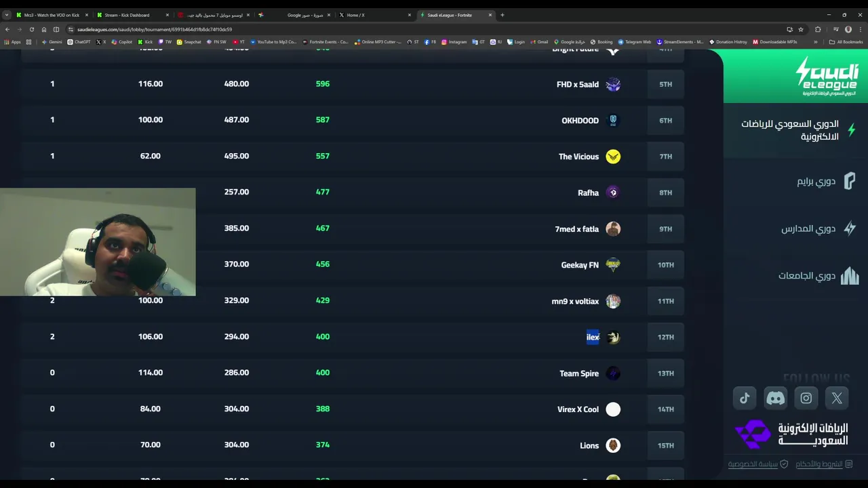Click mn9 x voltiax team avatar
Screen dimensions: 868x488
(613, 301)
